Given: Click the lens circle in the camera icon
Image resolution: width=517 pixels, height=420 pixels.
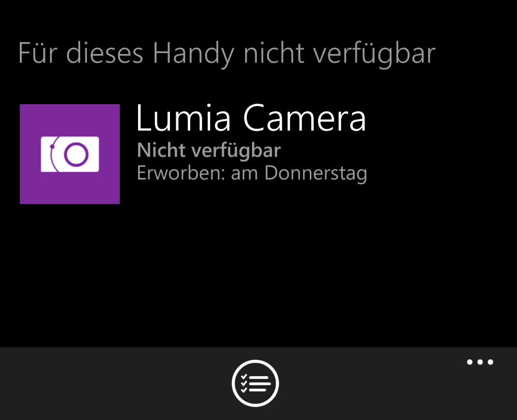Looking at the screenshot, I should (76, 154).
